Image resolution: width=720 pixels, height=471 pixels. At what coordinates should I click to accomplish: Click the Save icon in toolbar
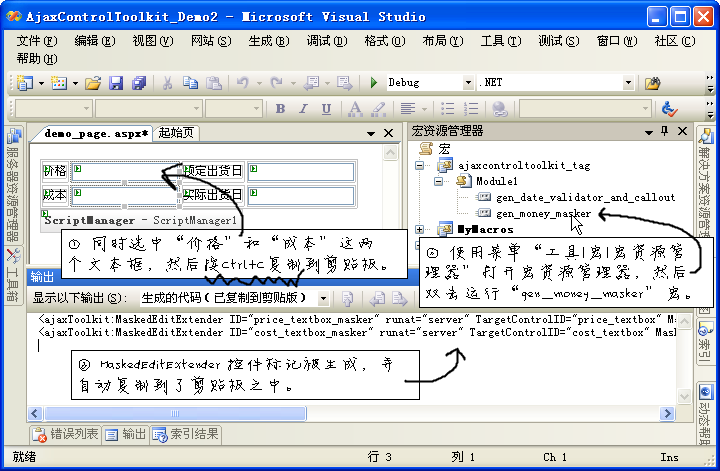point(115,83)
